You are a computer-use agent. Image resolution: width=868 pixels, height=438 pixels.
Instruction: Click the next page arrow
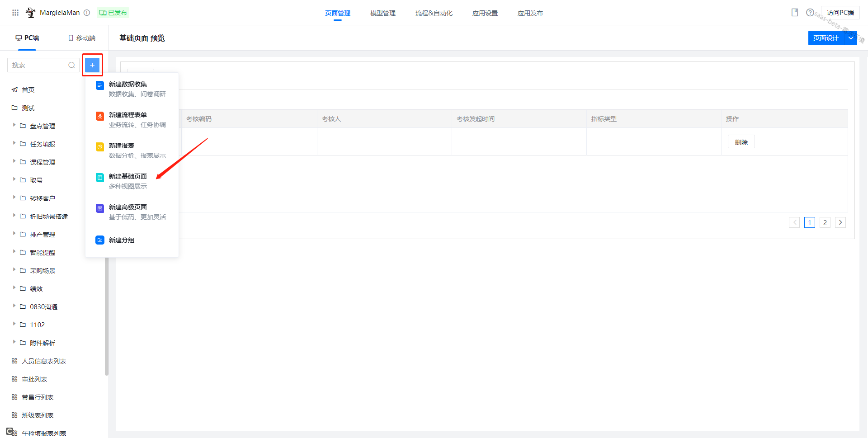click(x=840, y=222)
